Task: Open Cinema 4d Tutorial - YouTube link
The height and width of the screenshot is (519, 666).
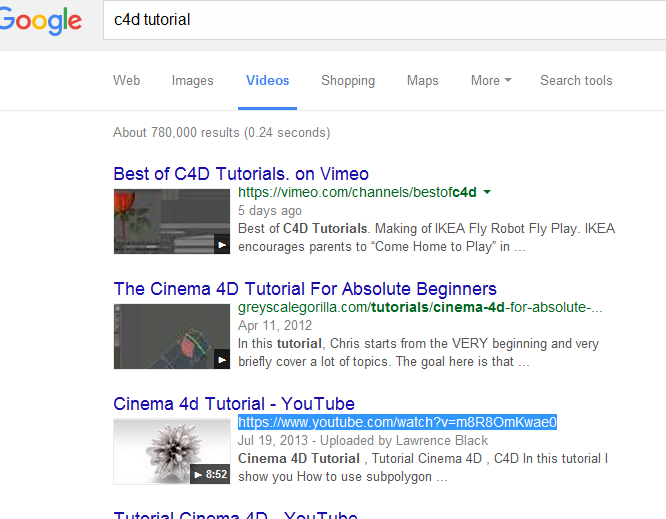Action: point(234,403)
